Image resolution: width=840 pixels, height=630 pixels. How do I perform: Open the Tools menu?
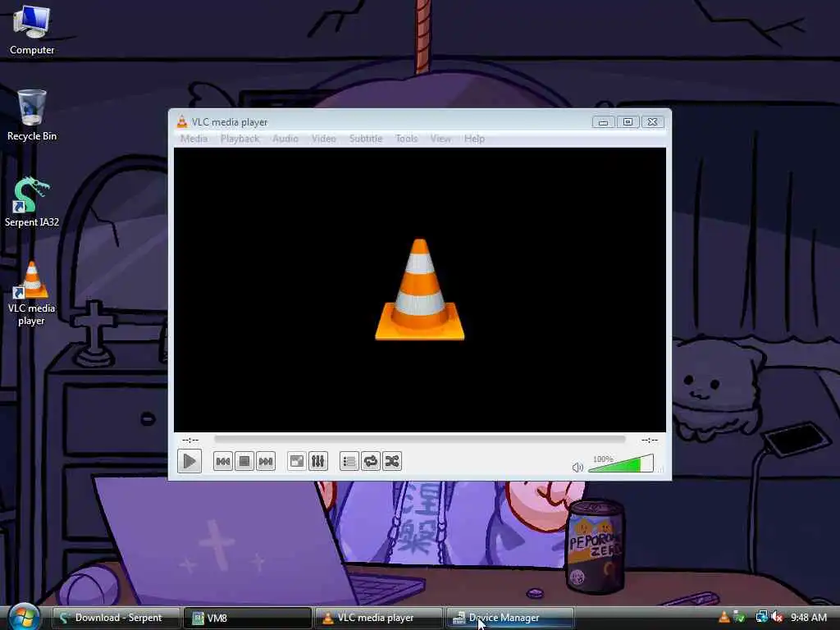click(x=407, y=139)
